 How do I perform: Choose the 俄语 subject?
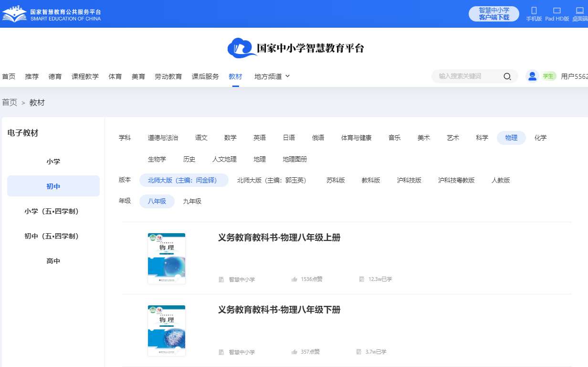(318, 138)
